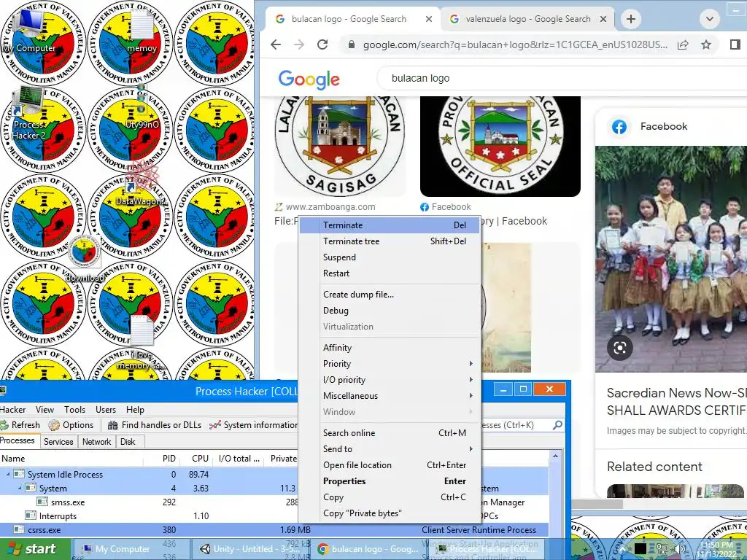747x560 pixels.
Task: Click Chrome back arrow button
Action: coord(276,44)
